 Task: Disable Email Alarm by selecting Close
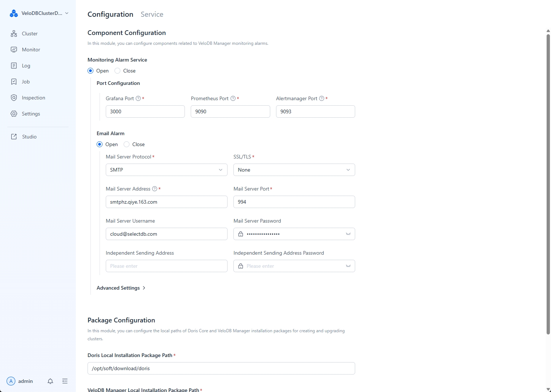tap(126, 144)
